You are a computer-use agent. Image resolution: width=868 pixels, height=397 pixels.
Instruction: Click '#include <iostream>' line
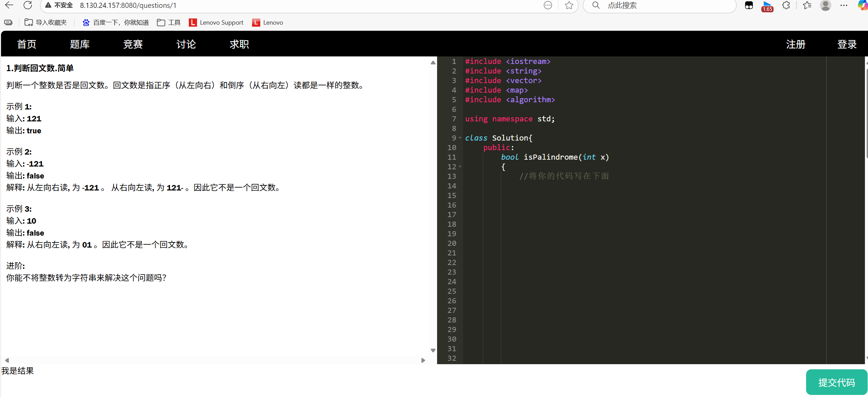(508, 61)
